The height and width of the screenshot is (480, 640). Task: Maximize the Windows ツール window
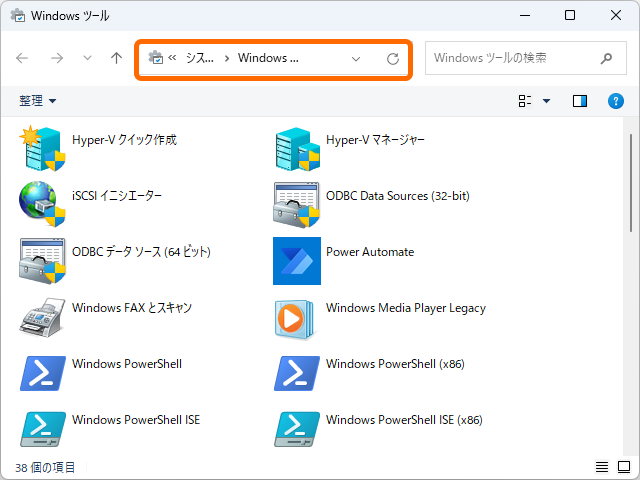click(x=570, y=16)
